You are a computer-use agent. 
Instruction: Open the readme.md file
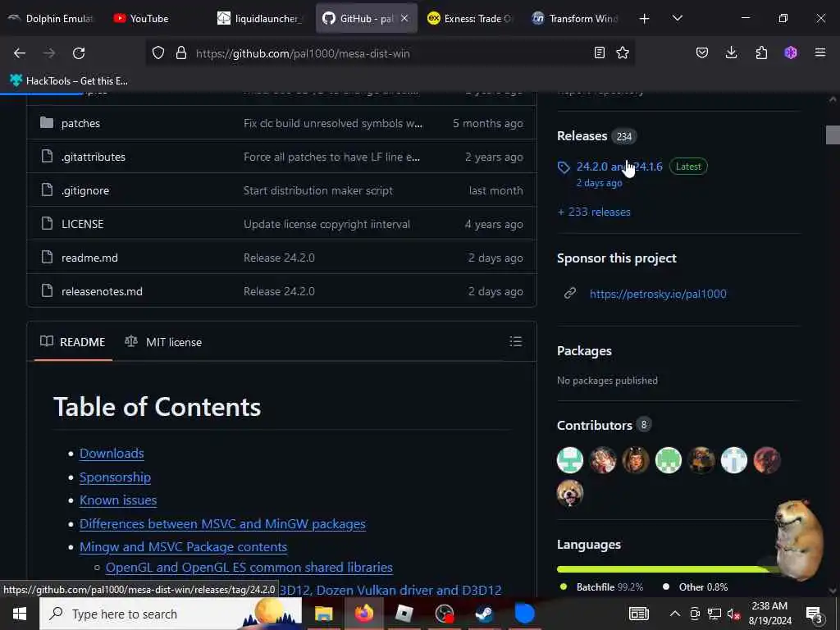pyautogui.click(x=89, y=258)
